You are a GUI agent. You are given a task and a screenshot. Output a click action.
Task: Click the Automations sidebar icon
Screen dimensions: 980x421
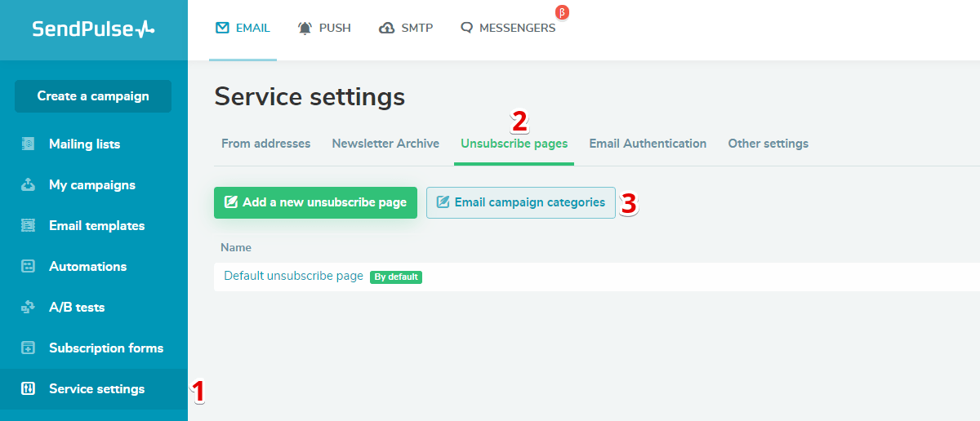pyautogui.click(x=28, y=267)
